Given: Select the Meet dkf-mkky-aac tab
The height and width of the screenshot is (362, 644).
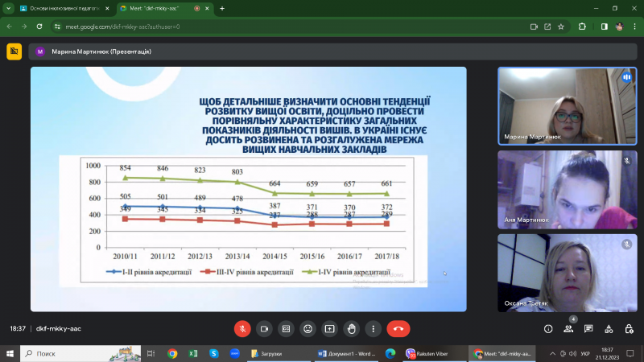Looking at the screenshot, I should (x=157, y=8).
